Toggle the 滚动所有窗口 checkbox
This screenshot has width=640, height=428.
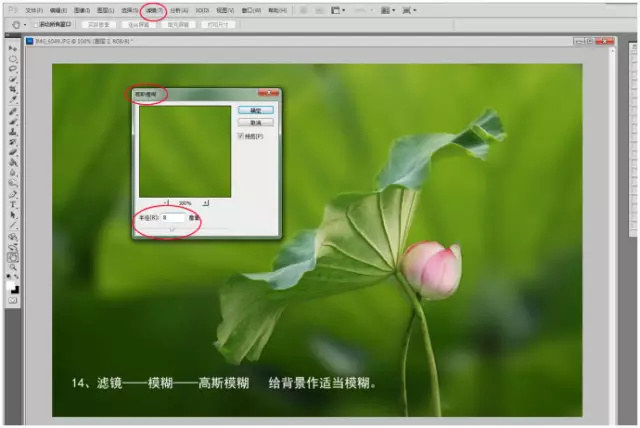pos(36,25)
